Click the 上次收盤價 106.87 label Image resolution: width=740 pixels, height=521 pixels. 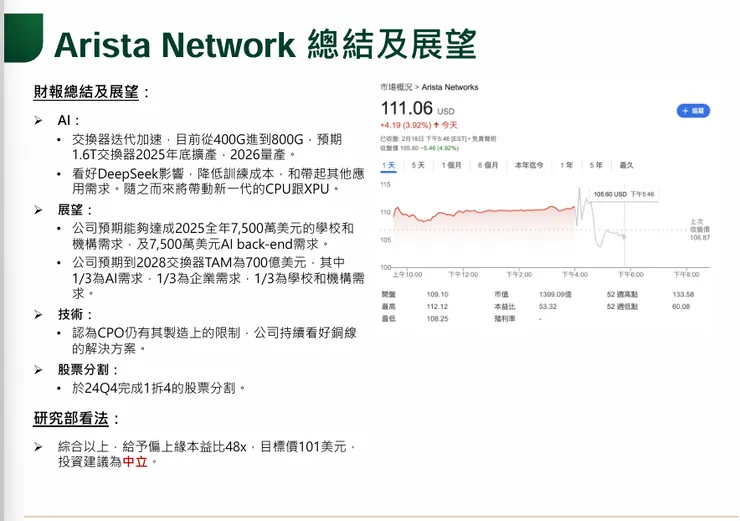point(699,229)
